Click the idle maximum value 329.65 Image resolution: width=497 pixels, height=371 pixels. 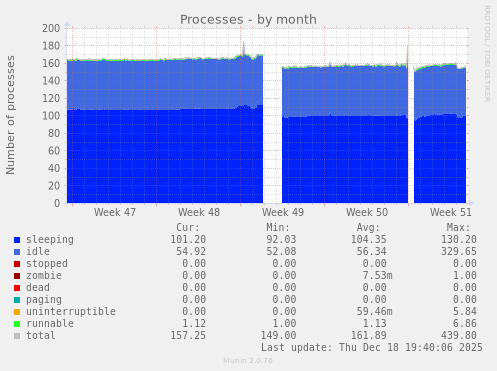click(459, 252)
